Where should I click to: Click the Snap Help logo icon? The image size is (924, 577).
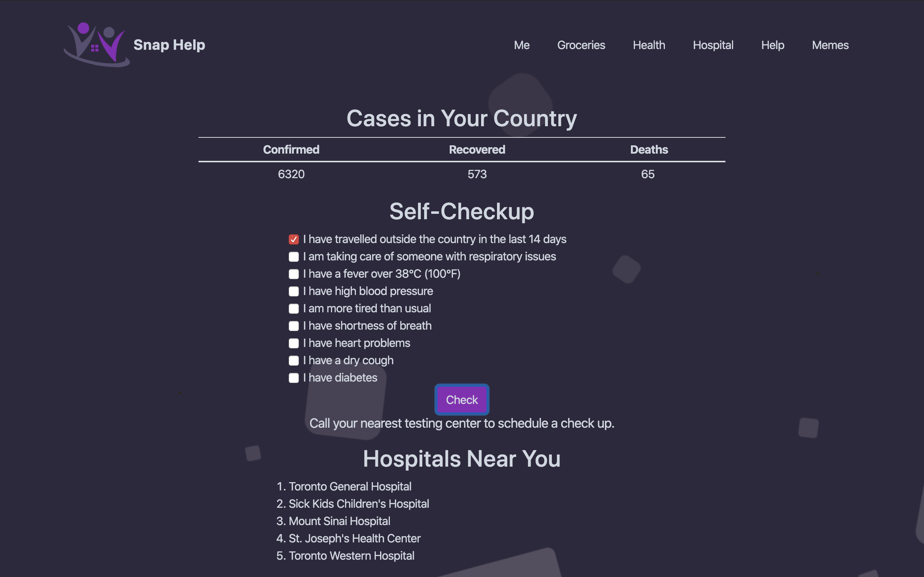(x=97, y=45)
